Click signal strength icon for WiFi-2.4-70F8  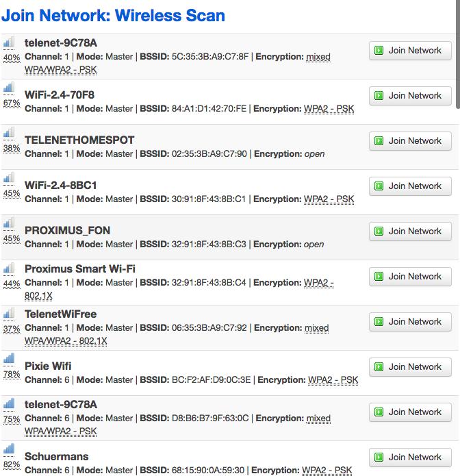coord(9,88)
